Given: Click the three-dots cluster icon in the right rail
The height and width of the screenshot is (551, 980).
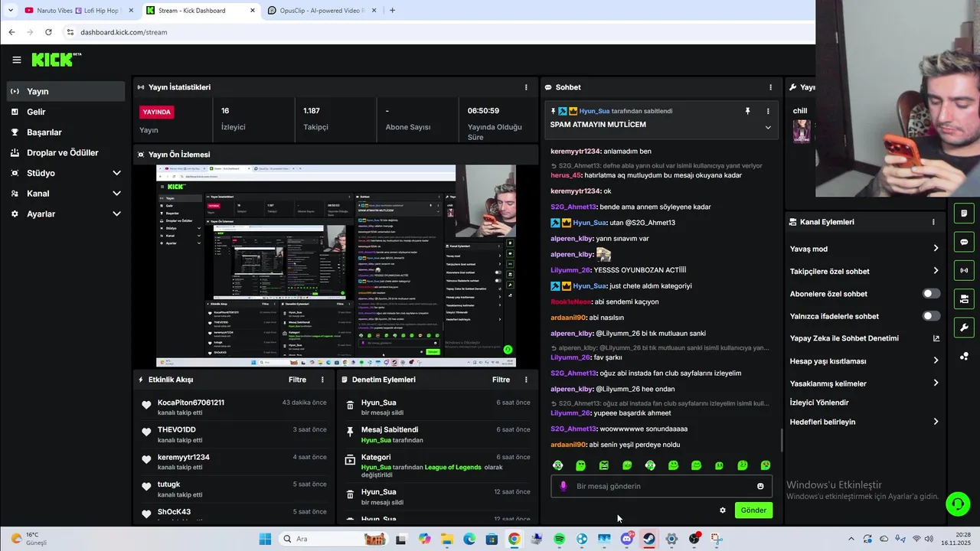Looking at the screenshot, I should (x=964, y=356).
